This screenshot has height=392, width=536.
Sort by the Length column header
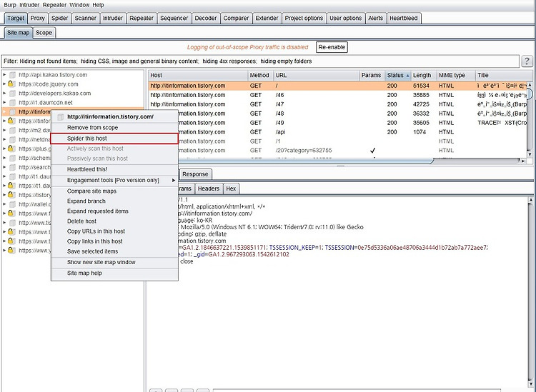click(x=423, y=75)
